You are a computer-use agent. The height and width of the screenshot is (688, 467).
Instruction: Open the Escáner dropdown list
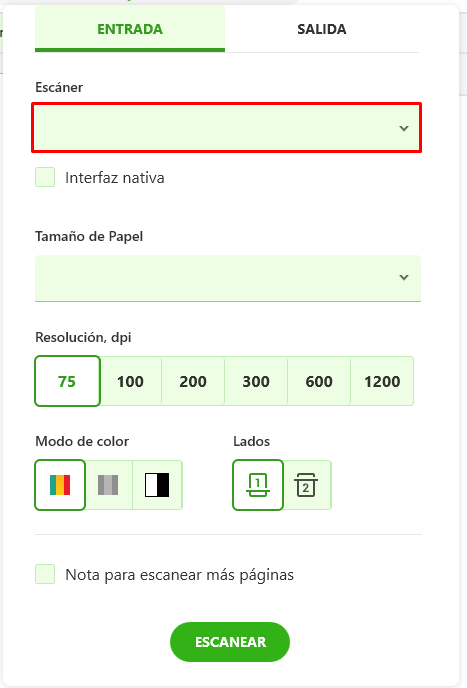(x=226, y=128)
